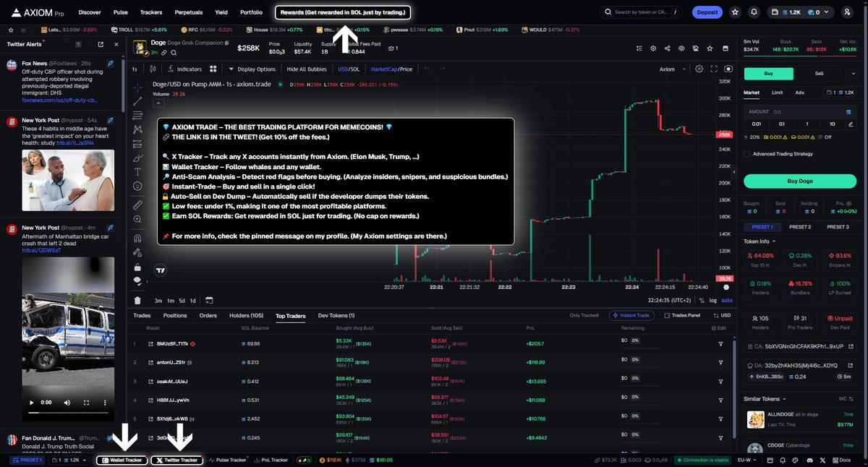Select the chart layout grid icon
The height and width of the screenshot is (467, 868).
213,69
